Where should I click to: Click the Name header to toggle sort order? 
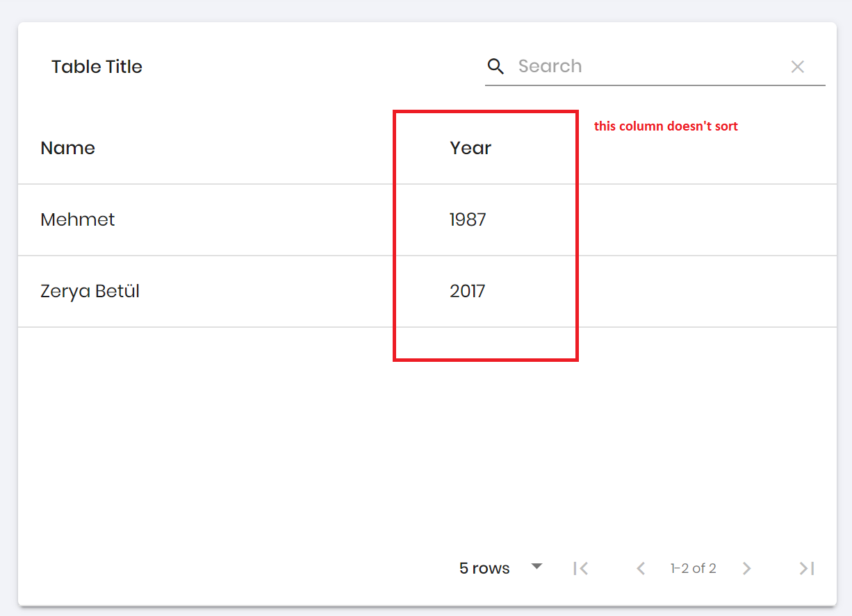click(67, 148)
